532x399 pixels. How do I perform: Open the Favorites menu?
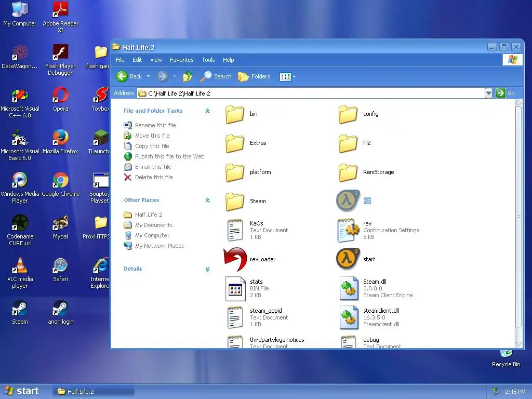(x=181, y=60)
